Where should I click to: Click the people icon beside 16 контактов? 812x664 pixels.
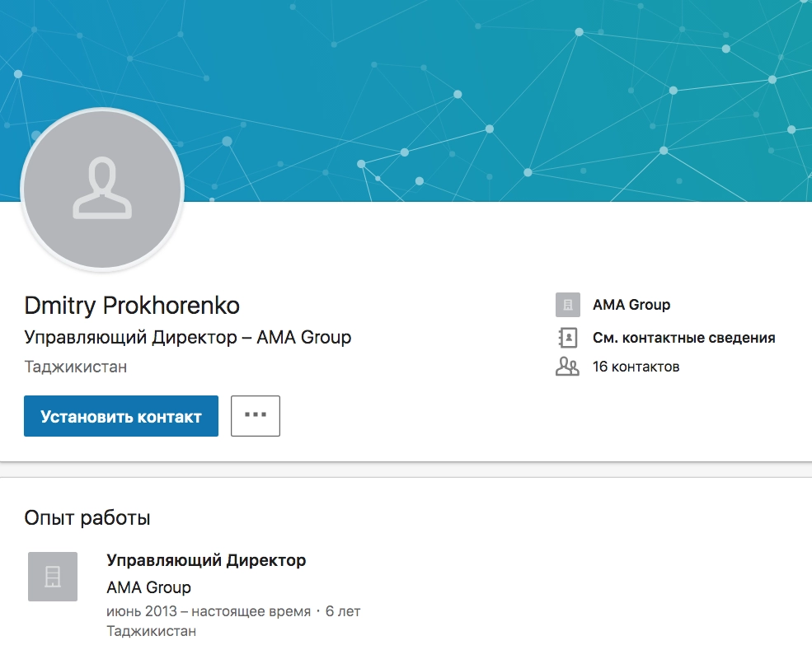click(x=567, y=367)
